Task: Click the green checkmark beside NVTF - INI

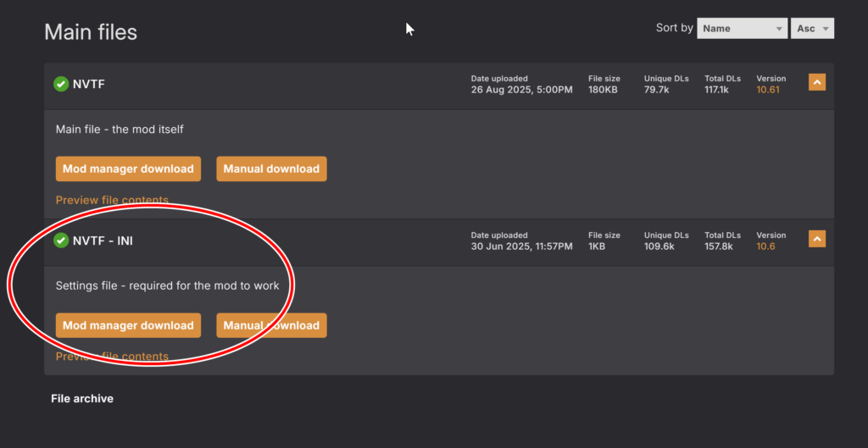Action: (x=61, y=241)
